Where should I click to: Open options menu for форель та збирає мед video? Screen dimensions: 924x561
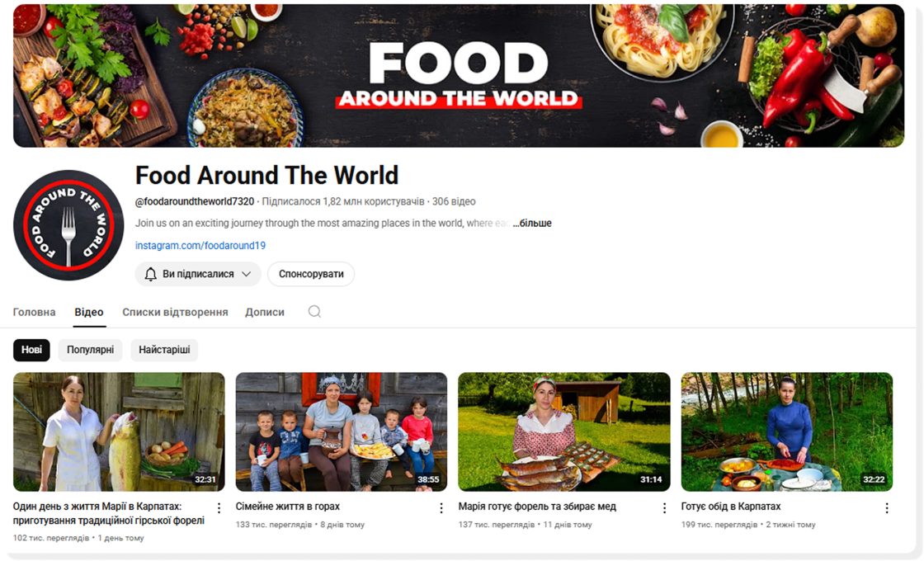664,508
